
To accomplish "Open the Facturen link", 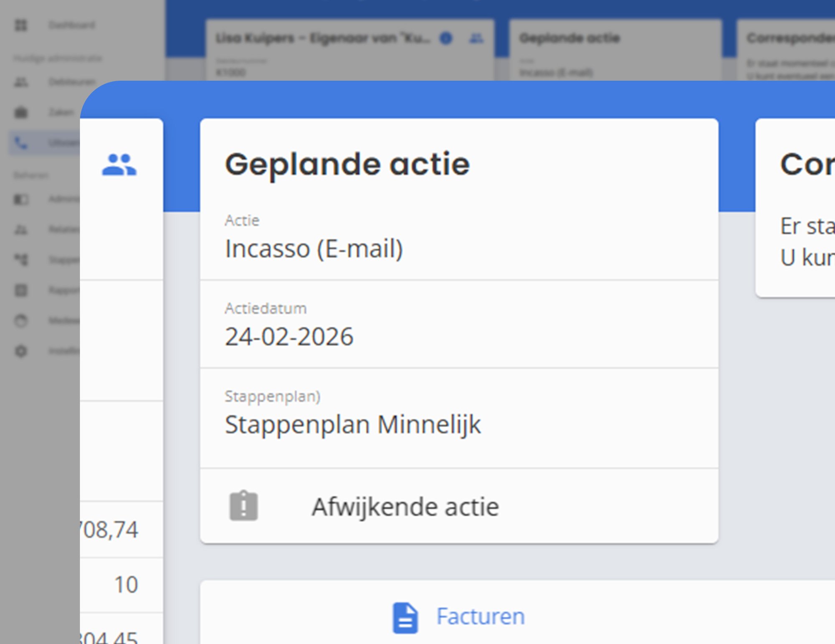I will (x=481, y=616).
